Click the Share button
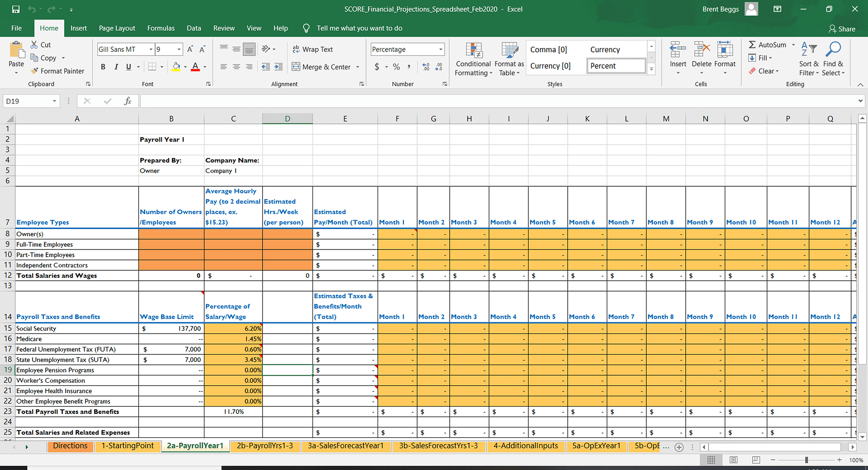 tap(842, 29)
